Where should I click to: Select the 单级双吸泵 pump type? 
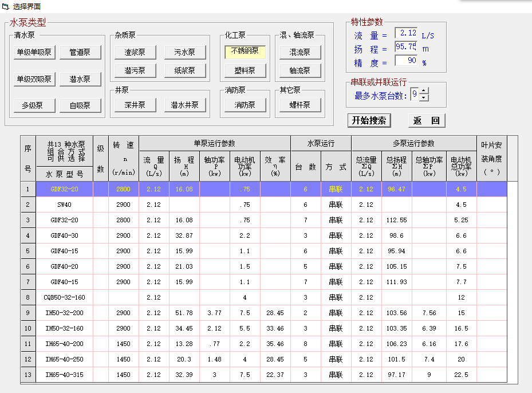click(x=34, y=79)
